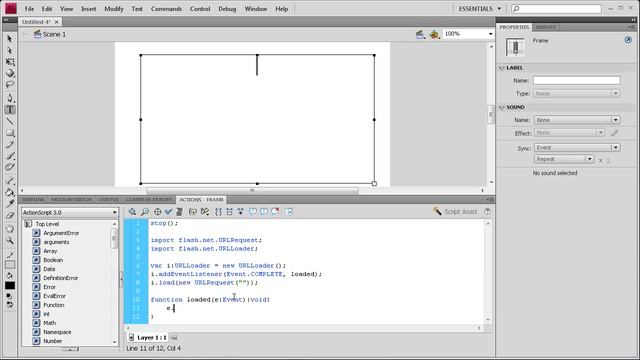640x360 pixels.
Task: Select the Bone tool
Action: [10, 180]
